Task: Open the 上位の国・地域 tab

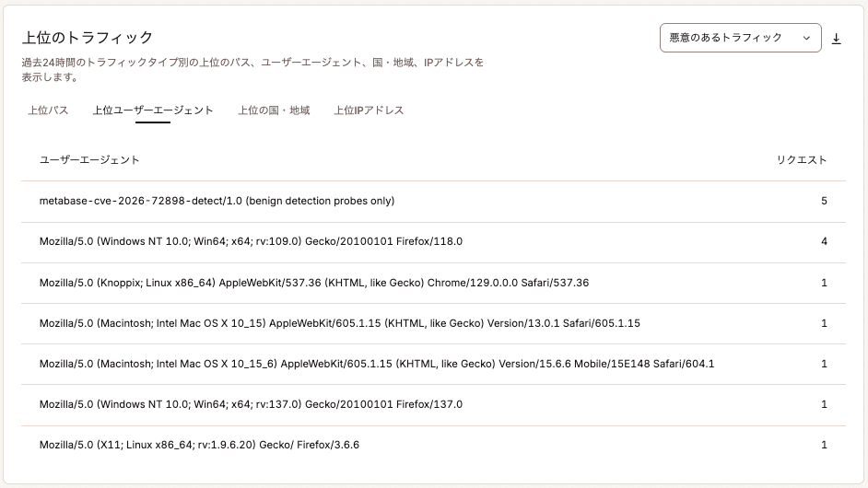Action: click(274, 110)
